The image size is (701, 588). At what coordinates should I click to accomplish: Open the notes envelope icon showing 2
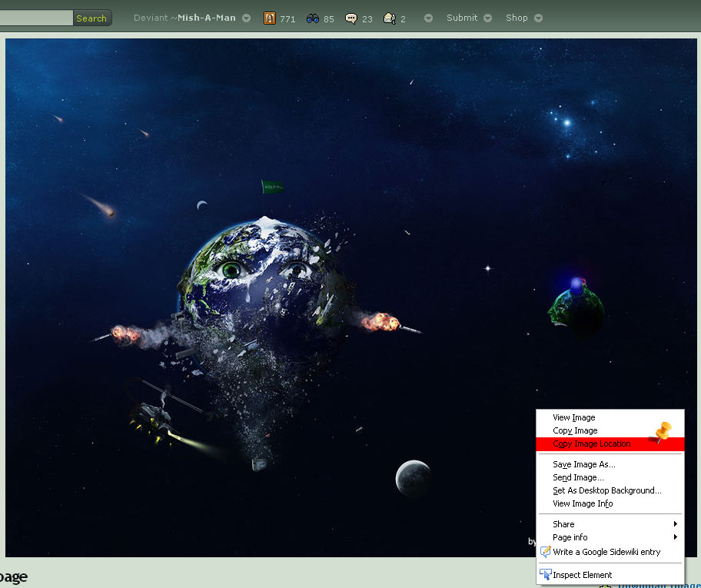pos(390,18)
